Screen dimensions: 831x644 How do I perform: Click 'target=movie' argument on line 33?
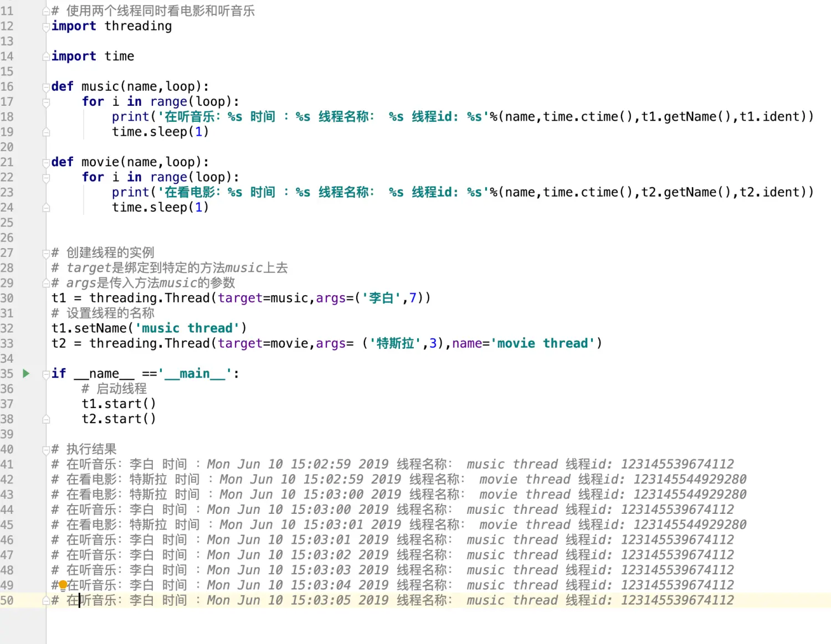(263, 343)
